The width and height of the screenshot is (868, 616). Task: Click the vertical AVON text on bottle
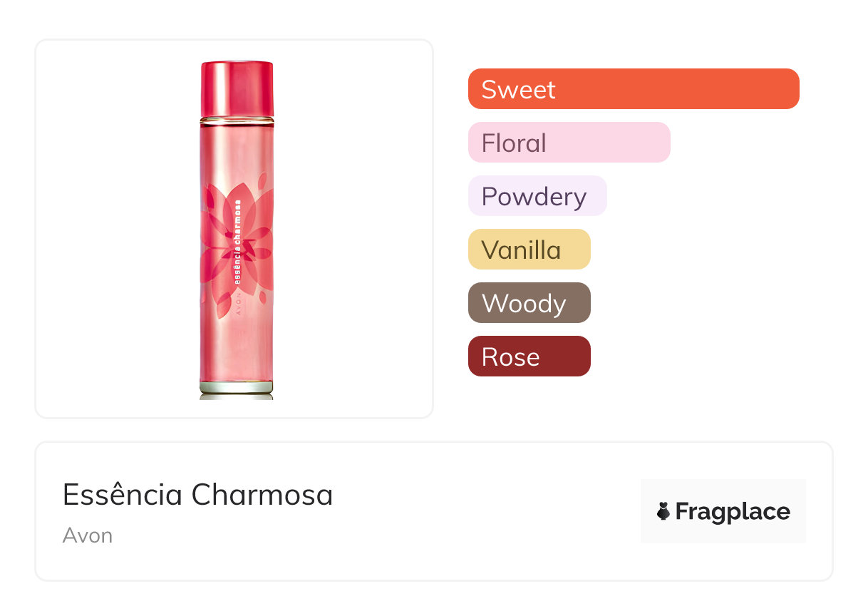pyautogui.click(x=238, y=307)
